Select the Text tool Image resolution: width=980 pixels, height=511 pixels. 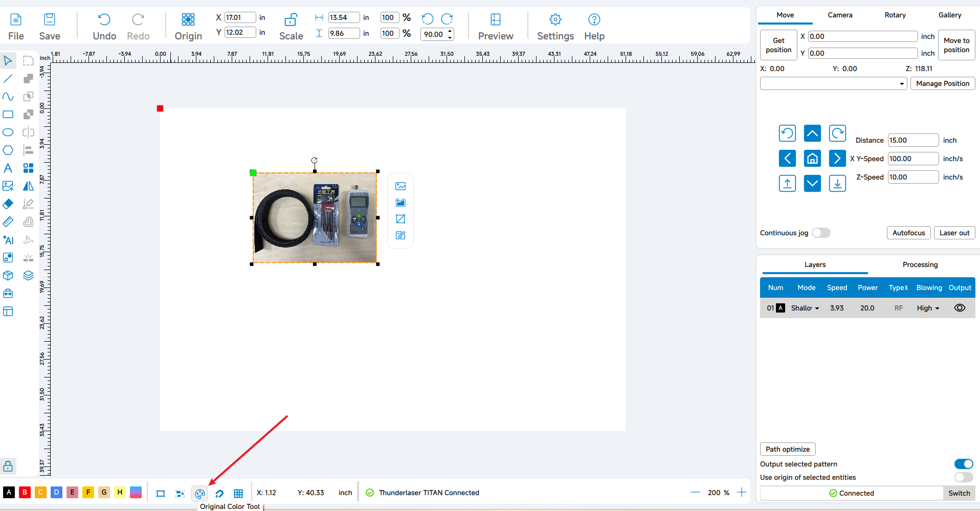click(8, 168)
